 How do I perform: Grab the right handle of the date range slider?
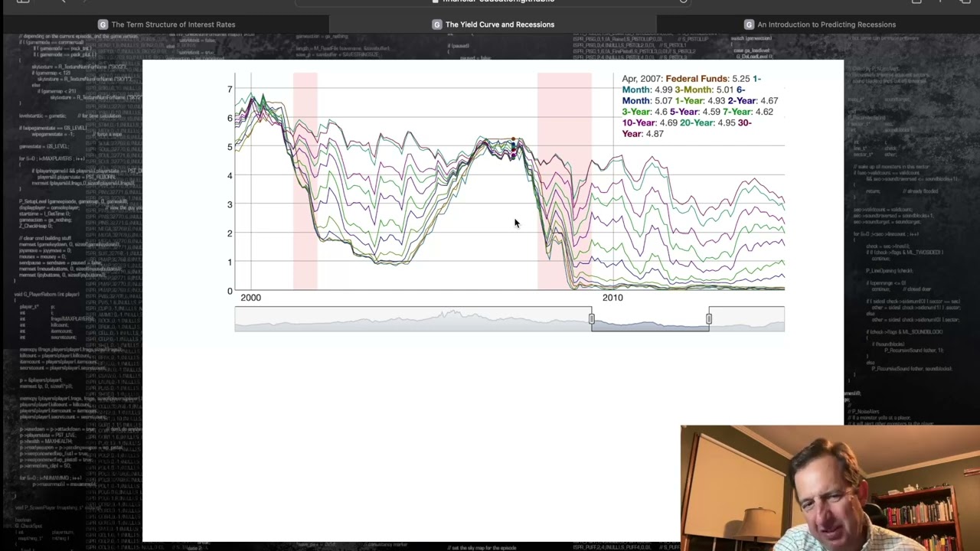click(x=709, y=318)
